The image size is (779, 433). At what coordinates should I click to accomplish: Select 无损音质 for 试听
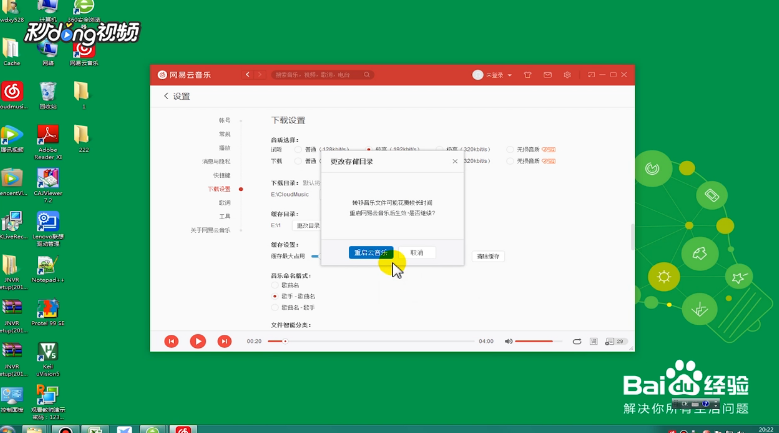click(510, 149)
